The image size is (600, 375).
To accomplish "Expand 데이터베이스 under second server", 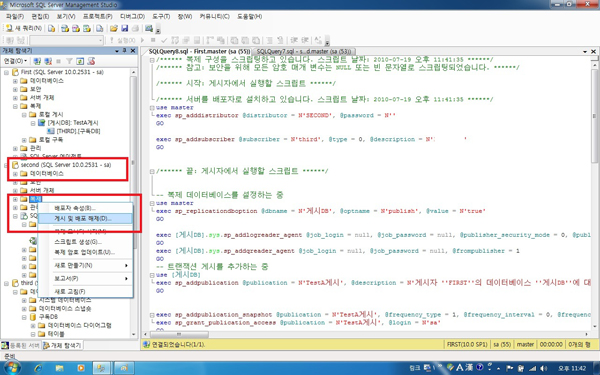I will (x=15, y=174).
